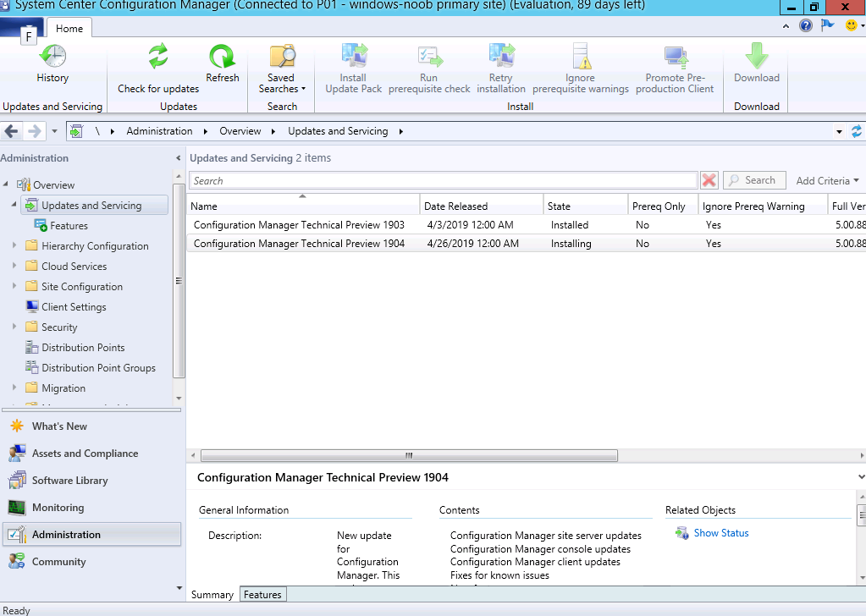This screenshot has width=866, height=616.
Task: Sort by Ignore Prereq Warning column
Action: click(x=763, y=206)
